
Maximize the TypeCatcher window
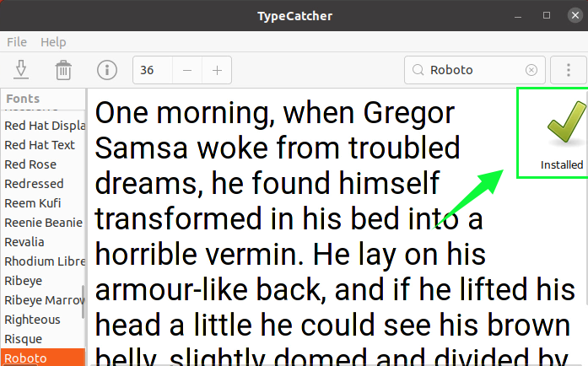click(547, 15)
